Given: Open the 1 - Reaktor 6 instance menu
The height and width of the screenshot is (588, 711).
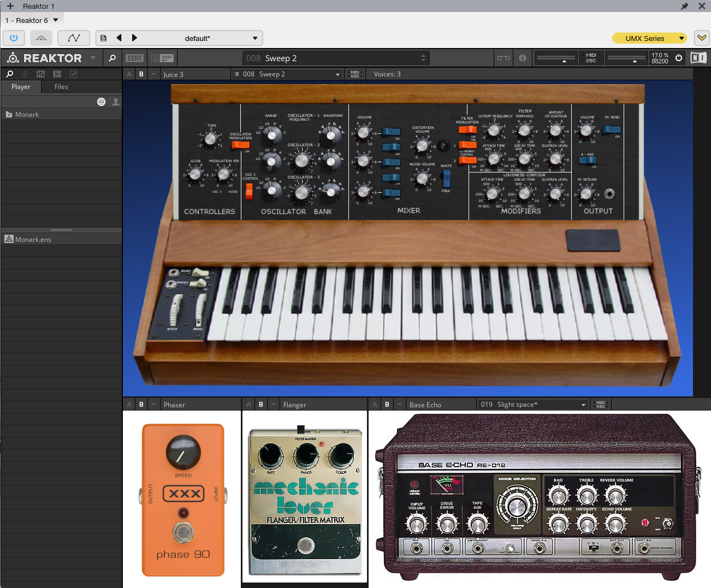Looking at the screenshot, I should point(32,20).
